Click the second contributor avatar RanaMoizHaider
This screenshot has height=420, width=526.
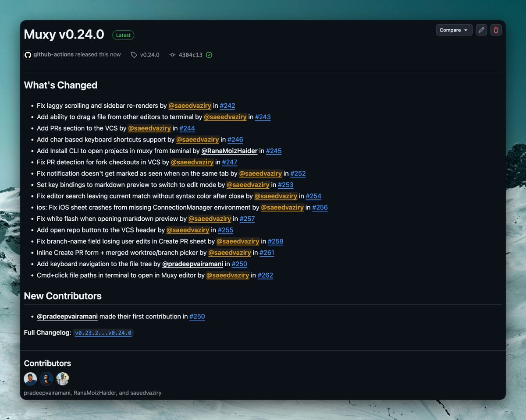click(x=46, y=379)
